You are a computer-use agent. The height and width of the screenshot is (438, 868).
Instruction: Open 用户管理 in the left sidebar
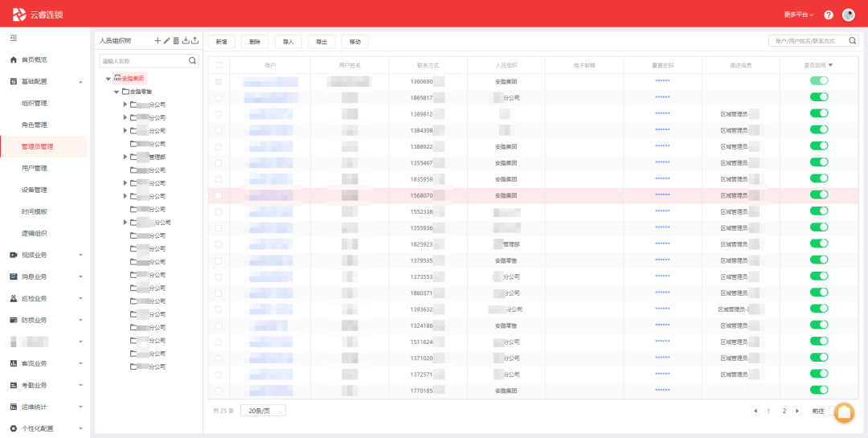tap(35, 169)
